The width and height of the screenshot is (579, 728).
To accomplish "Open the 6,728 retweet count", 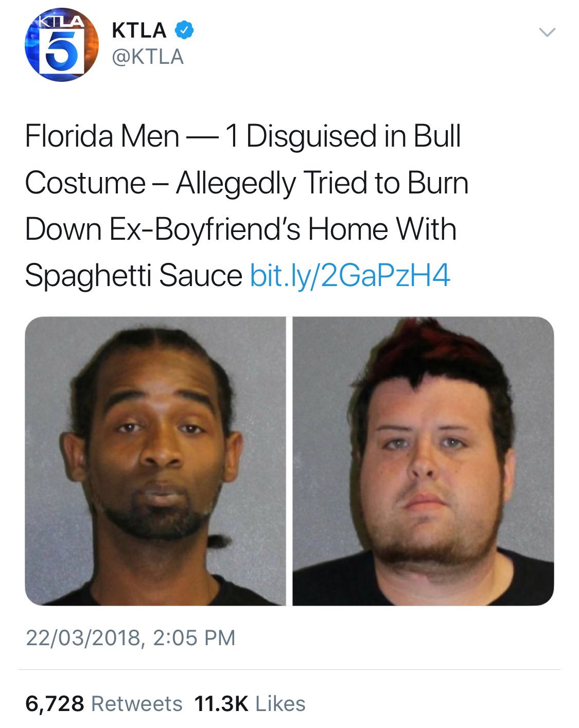I will (55, 704).
